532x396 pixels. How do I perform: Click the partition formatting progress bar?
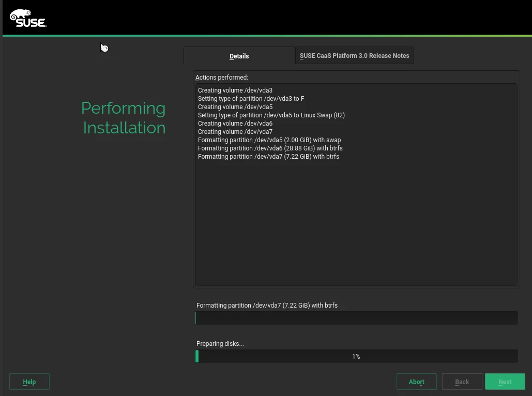(x=356, y=318)
